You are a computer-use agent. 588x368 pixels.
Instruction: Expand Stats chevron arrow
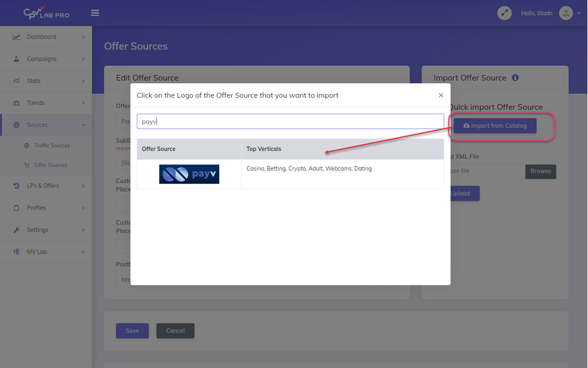tap(83, 81)
